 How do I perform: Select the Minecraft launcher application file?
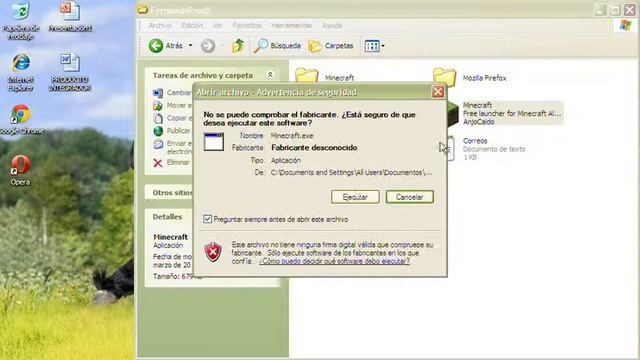[x=506, y=113]
